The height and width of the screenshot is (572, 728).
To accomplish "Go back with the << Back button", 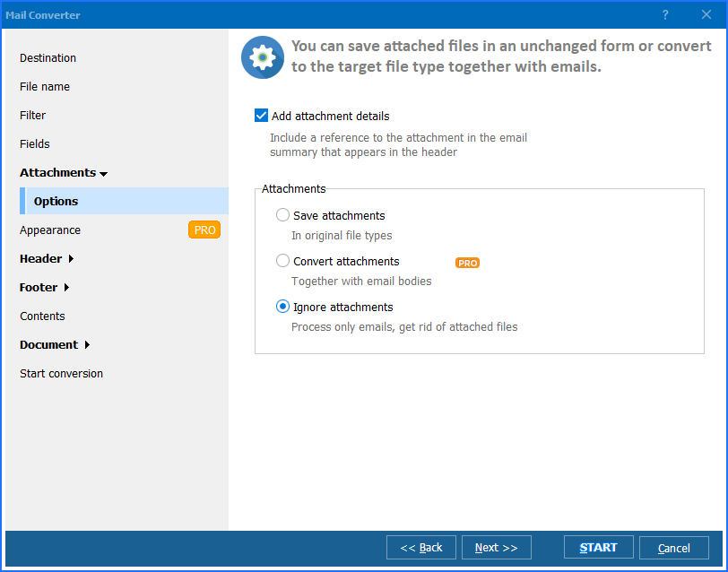I will [421, 548].
